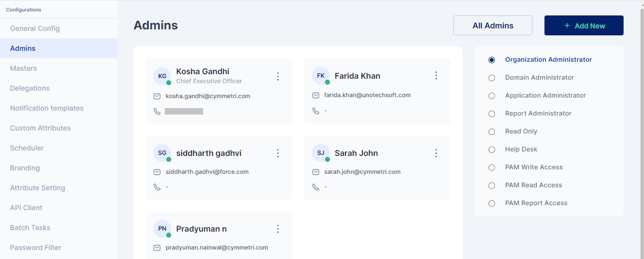
Task: Choose the Read Only role option
Action: pos(492,131)
